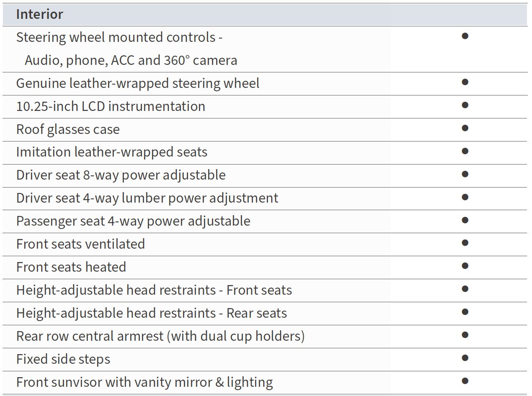Click the Roof glasses case label
The image size is (532, 396).
click(68, 129)
